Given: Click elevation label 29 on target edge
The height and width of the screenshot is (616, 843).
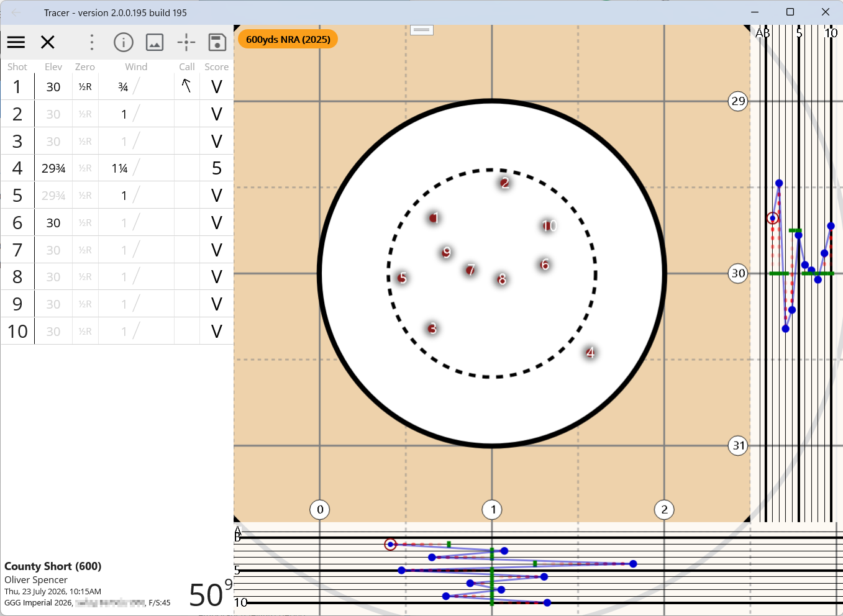Looking at the screenshot, I should point(738,101).
